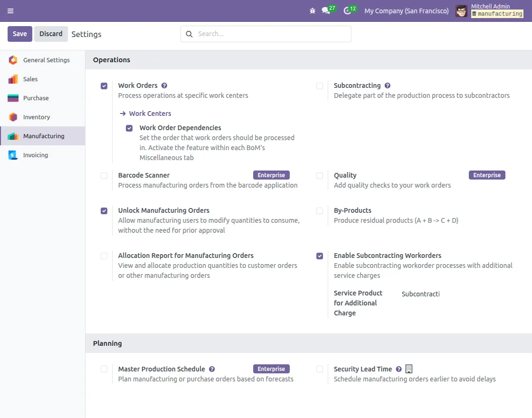The height and width of the screenshot is (418, 532).
Task: Switch to General Settings section
Action: 46,60
